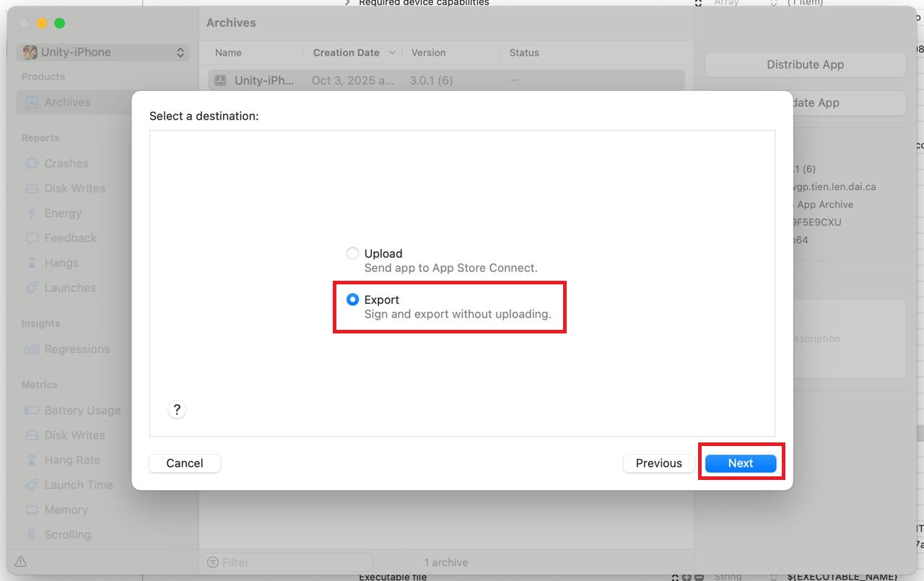924x581 pixels.
Task: Sort by Creation Date column chevron
Action: tap(392, 53)
